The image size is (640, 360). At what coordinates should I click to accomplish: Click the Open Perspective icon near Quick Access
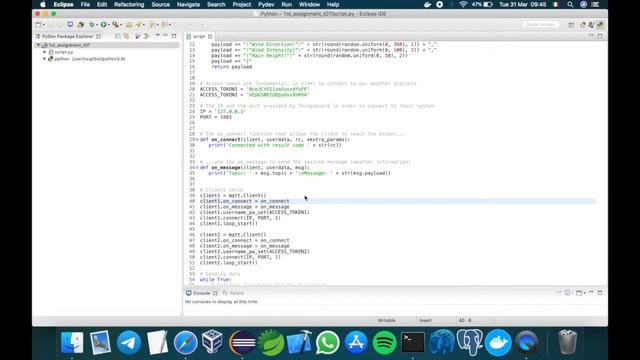(571, 25)
